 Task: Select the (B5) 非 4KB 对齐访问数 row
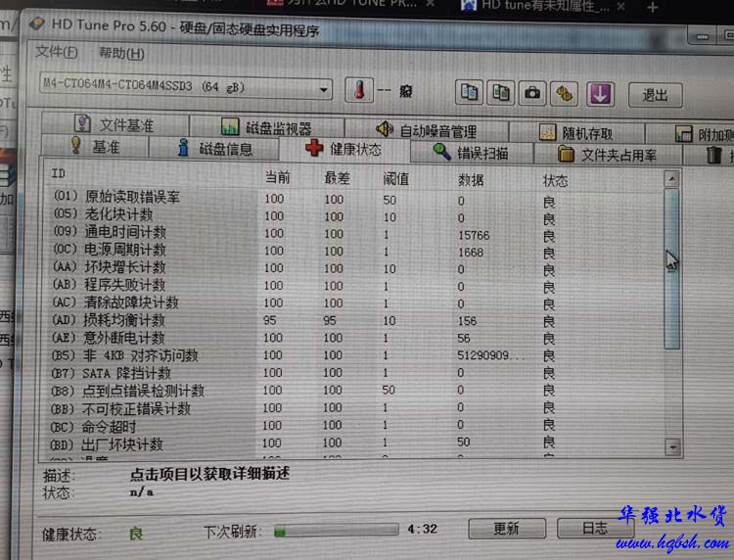pos(356,355)
